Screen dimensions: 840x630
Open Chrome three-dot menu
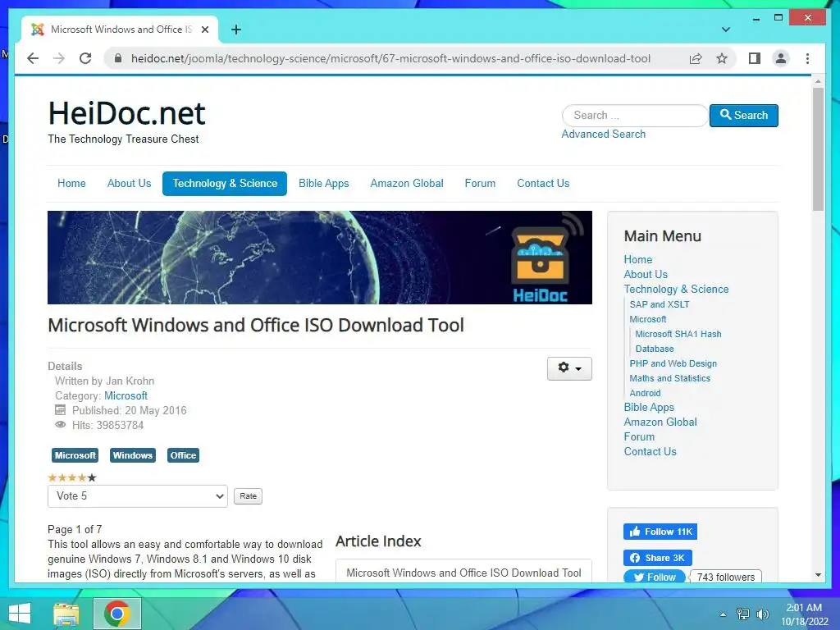tap(807, 58)
